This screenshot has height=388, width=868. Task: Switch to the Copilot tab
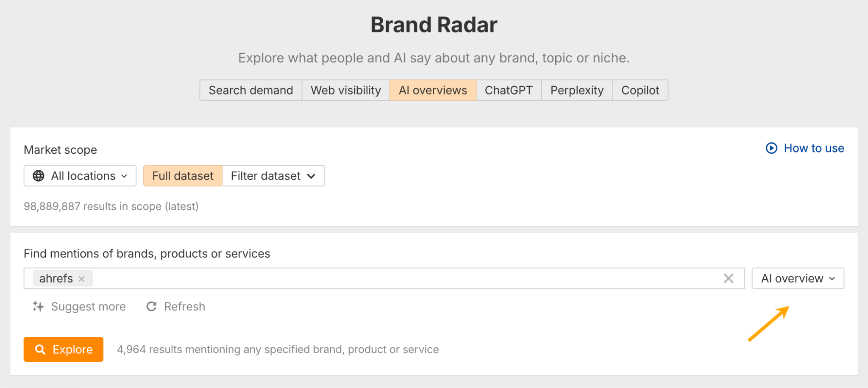click(x=640, y=90)
